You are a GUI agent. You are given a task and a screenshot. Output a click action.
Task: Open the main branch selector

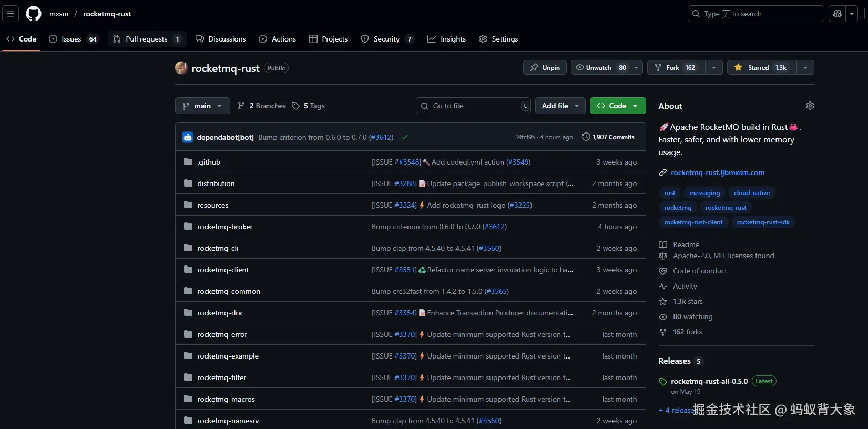point(202,106)
